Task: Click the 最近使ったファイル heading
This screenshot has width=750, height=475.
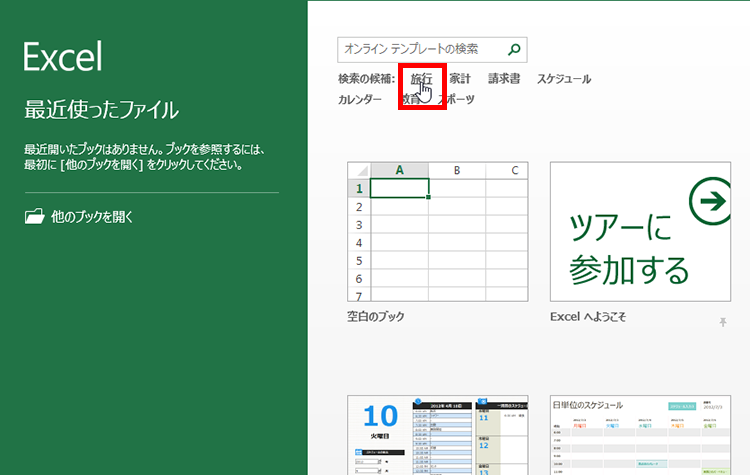Action: click(101, 110)
